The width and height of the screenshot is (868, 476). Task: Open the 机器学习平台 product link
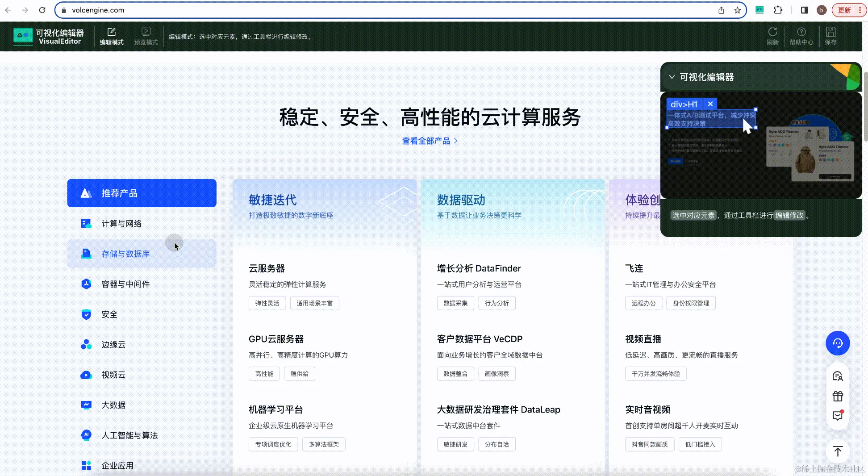click(275, 409)
